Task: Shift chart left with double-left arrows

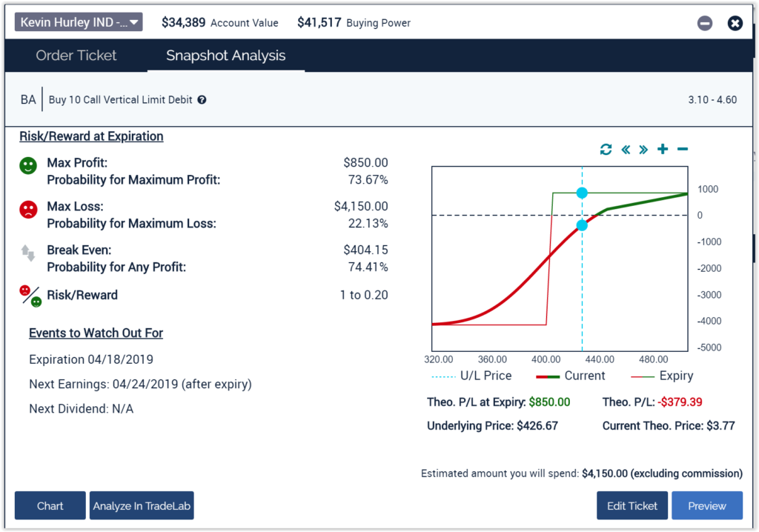Action: [625, 150]
